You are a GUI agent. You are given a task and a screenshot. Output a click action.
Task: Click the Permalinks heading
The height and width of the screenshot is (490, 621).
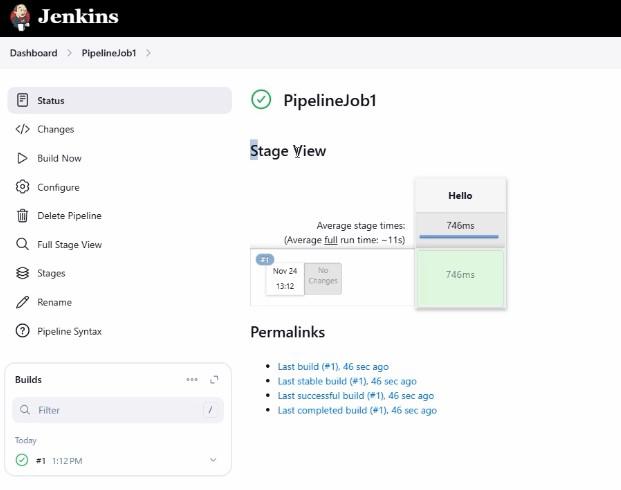288,332
